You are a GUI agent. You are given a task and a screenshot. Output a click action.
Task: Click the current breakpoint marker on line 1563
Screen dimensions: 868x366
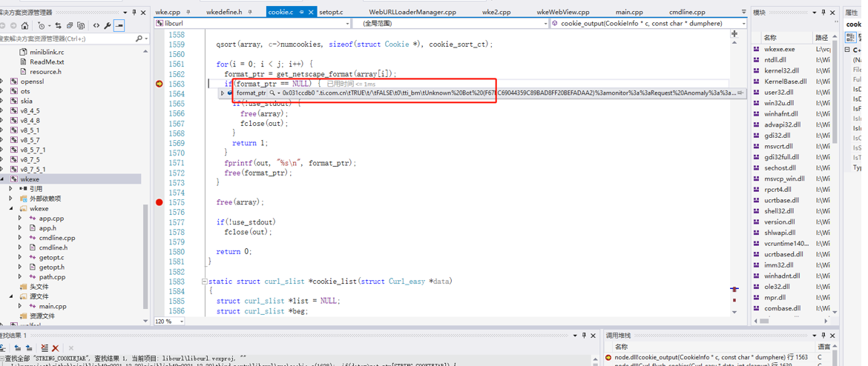pos(160,84)
